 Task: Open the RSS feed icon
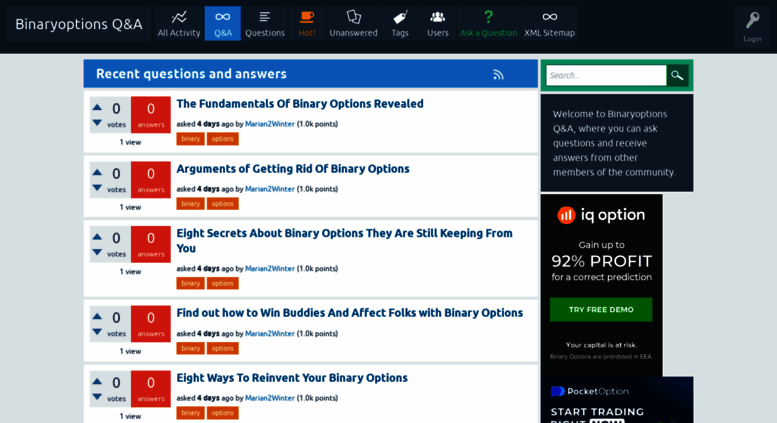click(x=498, y=74)
